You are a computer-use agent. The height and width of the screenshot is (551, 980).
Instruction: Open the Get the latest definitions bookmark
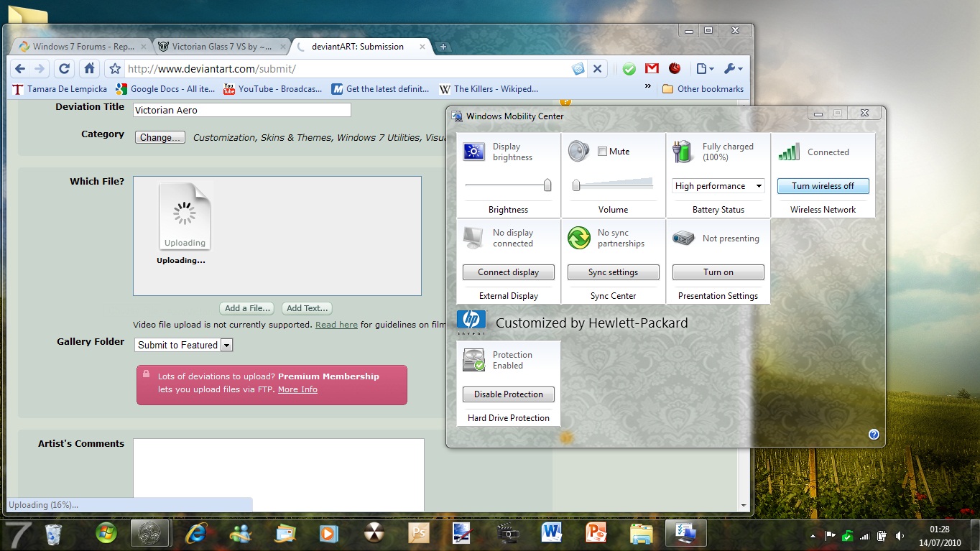pos(381,89)
